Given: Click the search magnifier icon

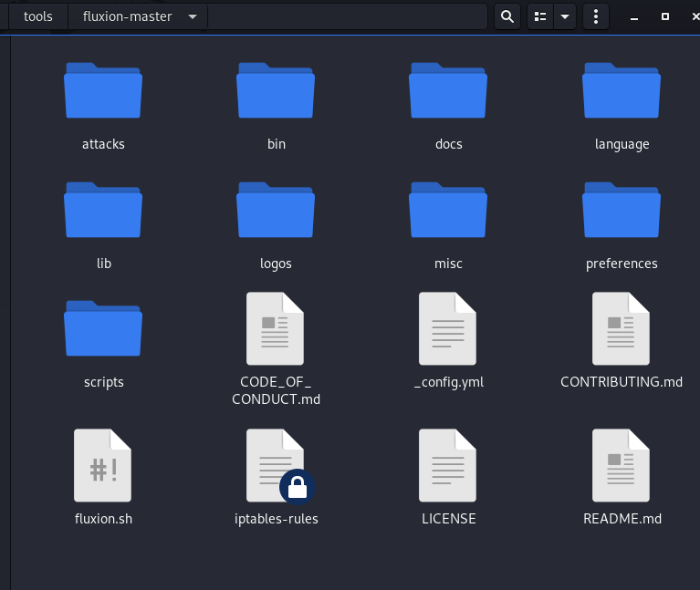Looking at the screenshot, I should point(507,17).
